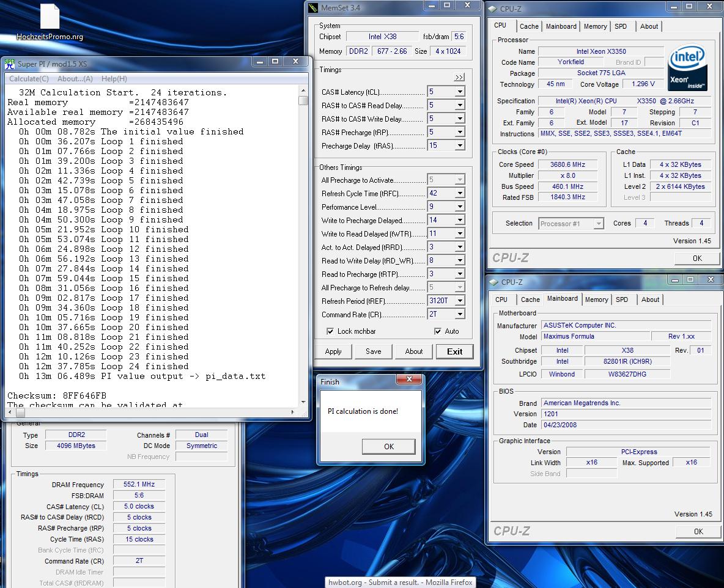Screen dimensions: 724x588
Task: Click the MemSet 3.4 title bar icon
Action: pyautogui.click(x=314, y=8)
